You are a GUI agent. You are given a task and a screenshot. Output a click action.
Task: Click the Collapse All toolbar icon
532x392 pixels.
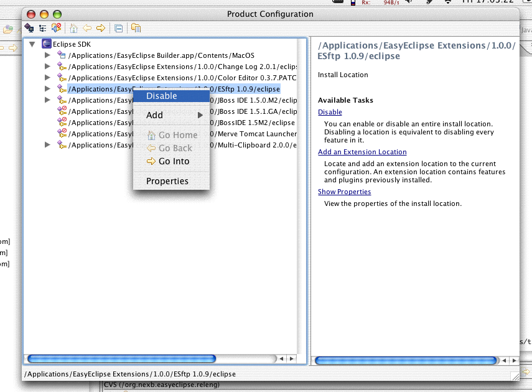click(118, 28)
